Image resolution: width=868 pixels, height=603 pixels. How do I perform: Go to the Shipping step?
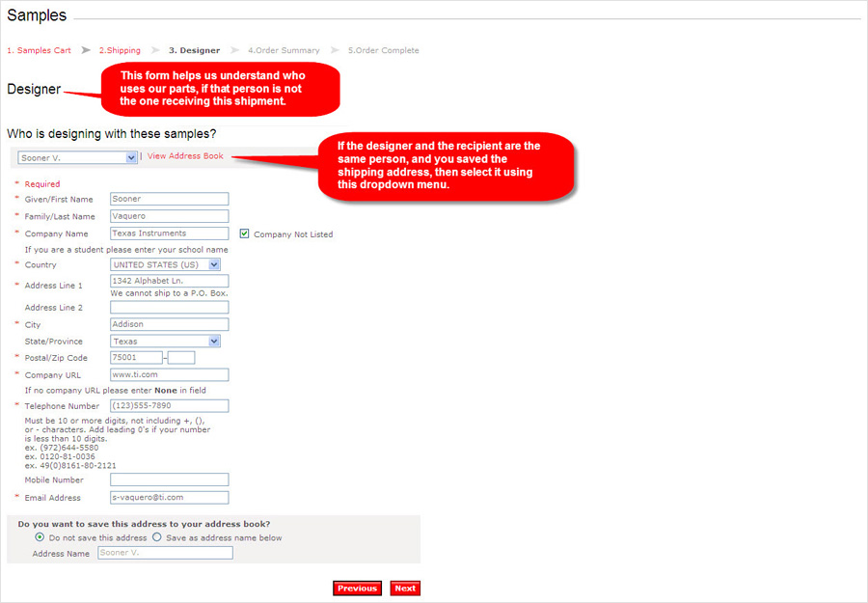click(x=120, y=50)
